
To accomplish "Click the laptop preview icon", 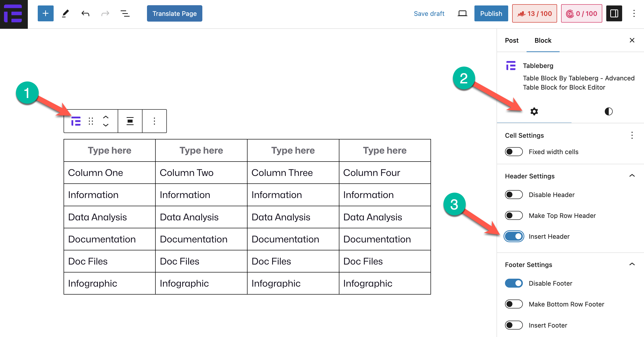I will 462,13.
